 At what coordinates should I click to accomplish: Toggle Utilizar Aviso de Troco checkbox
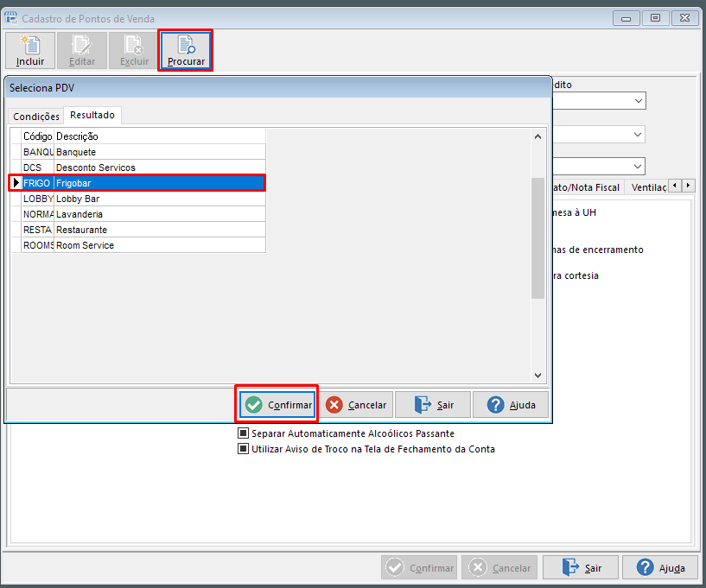243,448
